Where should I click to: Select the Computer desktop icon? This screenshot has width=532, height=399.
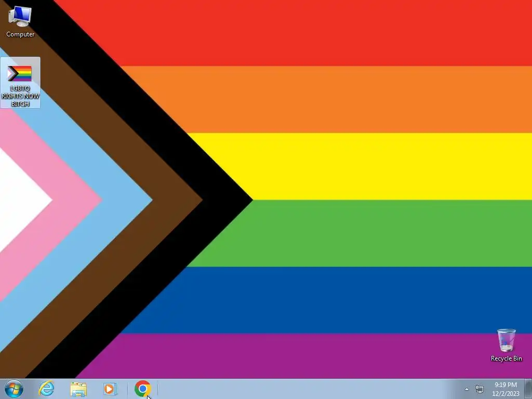(x=20, y=21)
